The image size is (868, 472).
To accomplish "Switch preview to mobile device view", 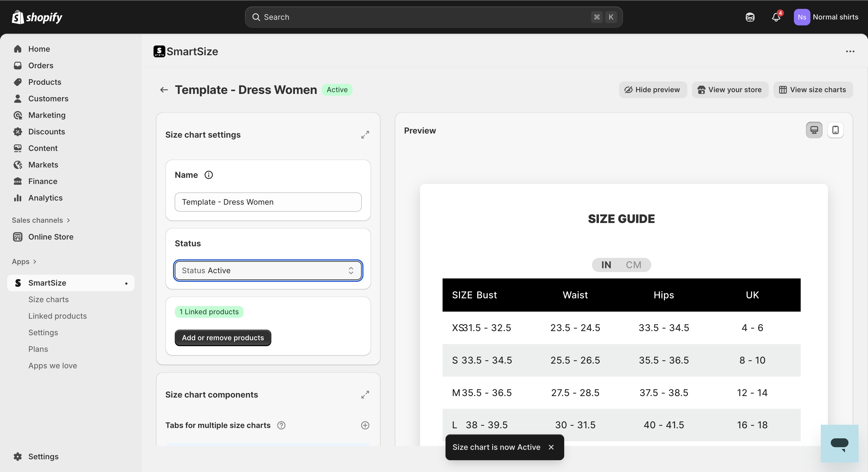I will pos(835,130).
